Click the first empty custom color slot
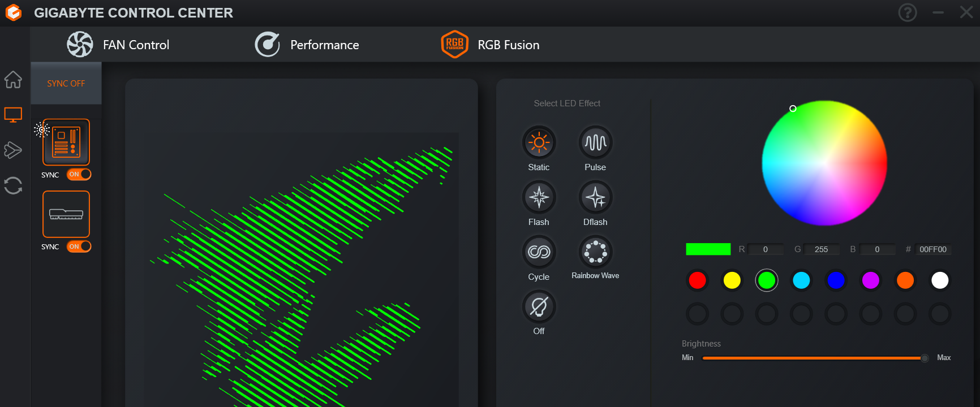980x407 pixels. (698, 314)
